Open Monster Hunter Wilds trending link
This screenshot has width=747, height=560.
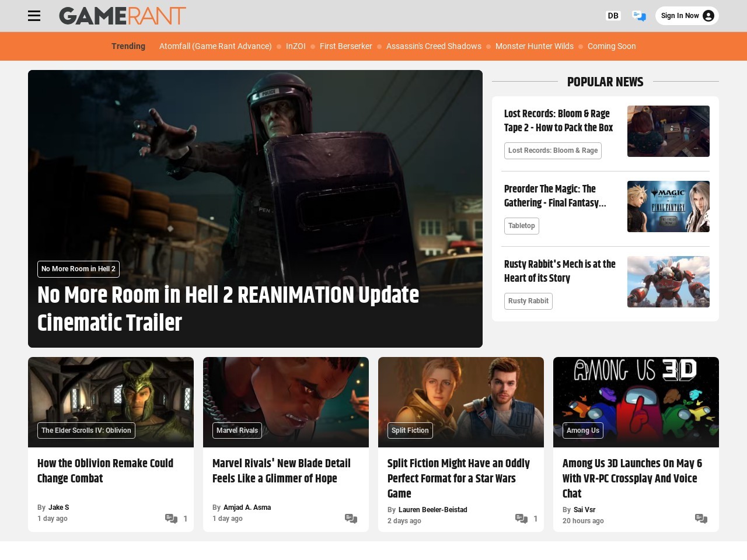pyautogui.click(x=535, y=46)
